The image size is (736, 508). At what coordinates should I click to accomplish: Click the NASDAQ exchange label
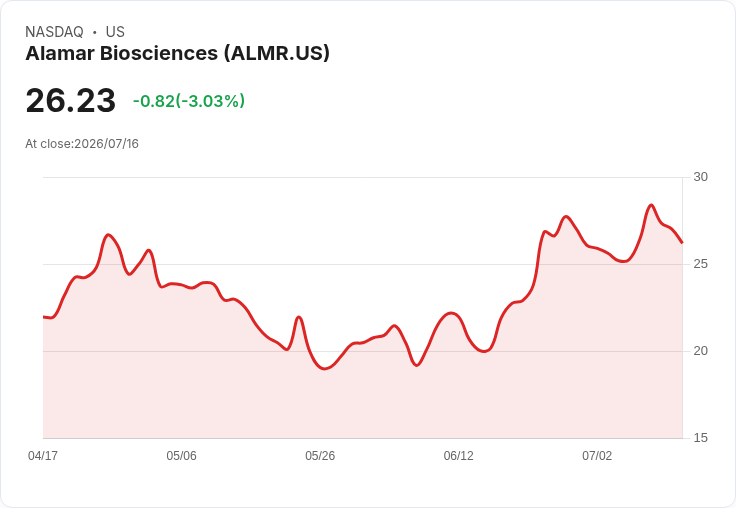tap(54, 32)
